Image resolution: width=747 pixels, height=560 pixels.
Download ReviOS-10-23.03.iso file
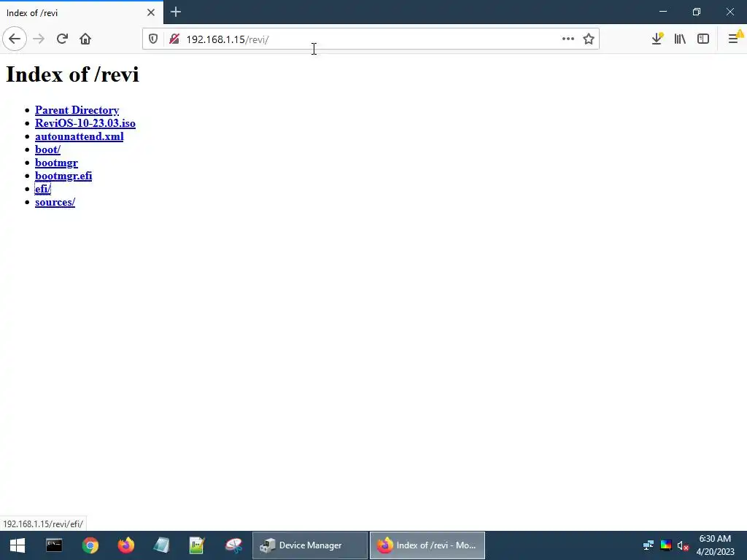click(x=85, y=123)
